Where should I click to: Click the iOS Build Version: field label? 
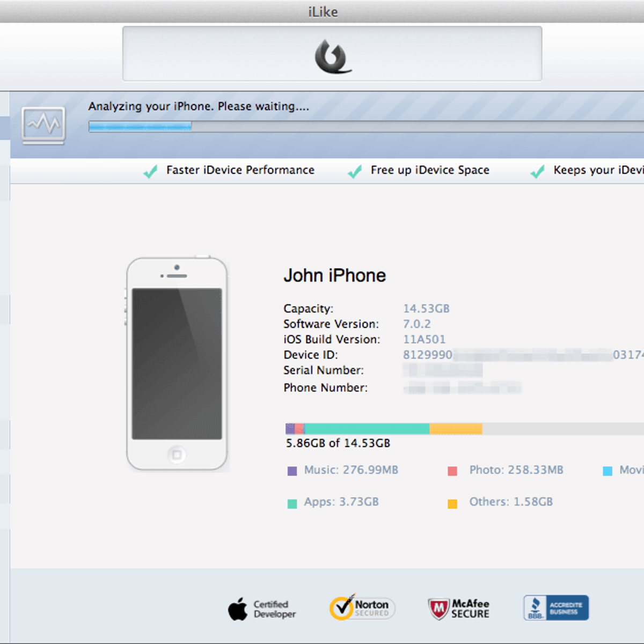click(x=332, y=340)
